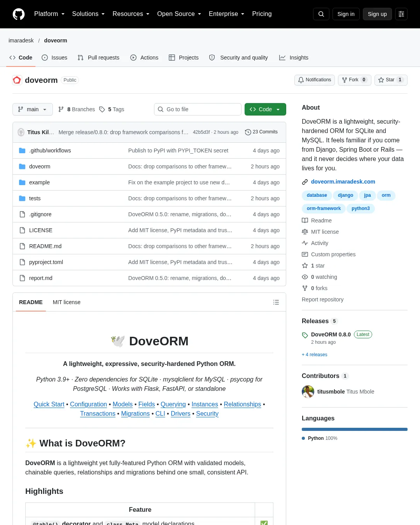View 23 Commits link
This screenshot has width=420, height=525.
tap(261, 132)
